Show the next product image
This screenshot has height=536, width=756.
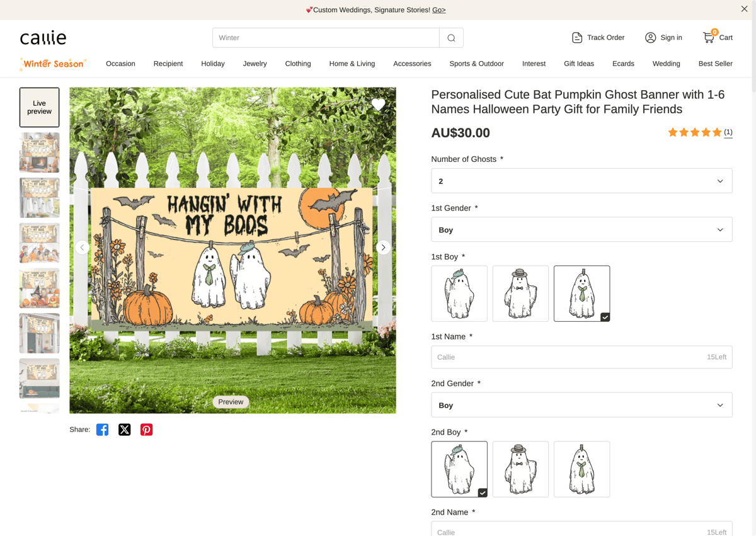[383, 248]
